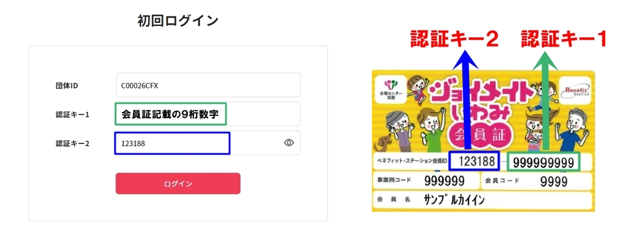Viewport: 644px width, 247px height.
Task: Click the red ログイン button
Action: pyautogui.click(x=178, y=184)
